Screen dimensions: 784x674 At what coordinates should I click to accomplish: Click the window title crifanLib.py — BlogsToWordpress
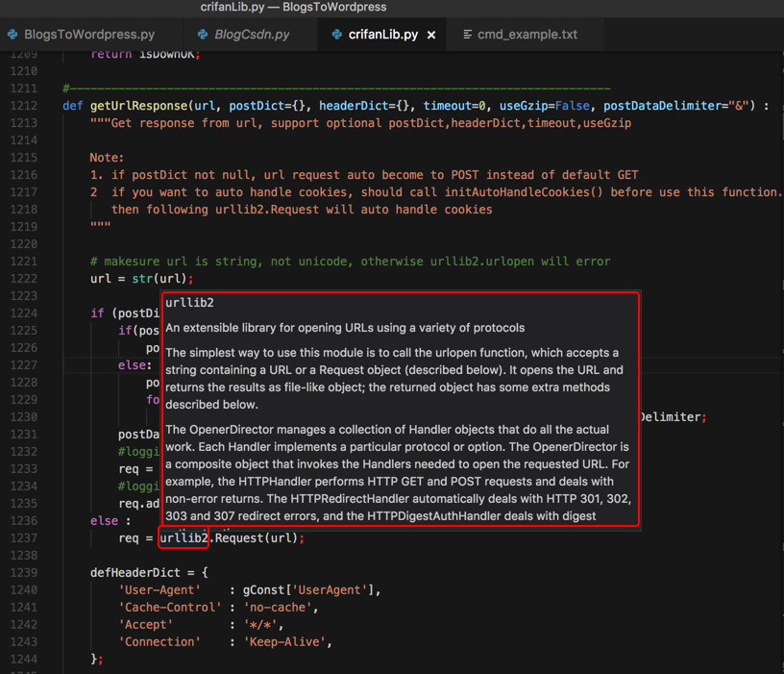(x=293, y=7)
